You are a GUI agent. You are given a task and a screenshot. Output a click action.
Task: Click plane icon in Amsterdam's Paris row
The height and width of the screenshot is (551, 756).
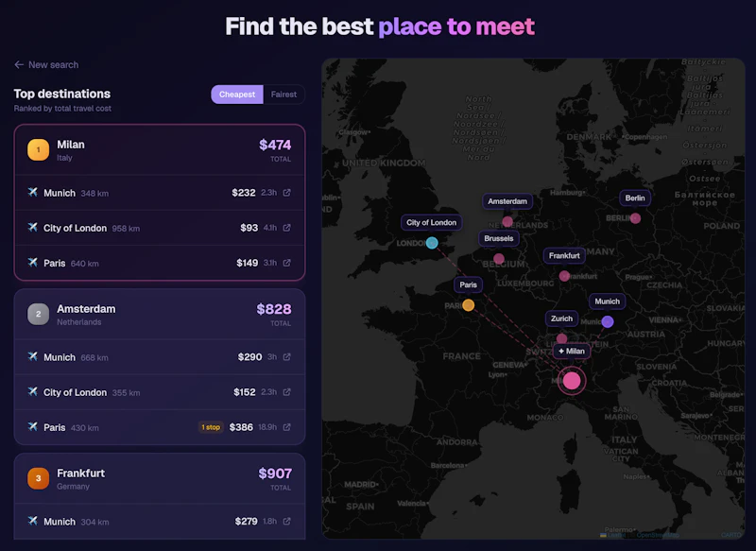point(32,426)
